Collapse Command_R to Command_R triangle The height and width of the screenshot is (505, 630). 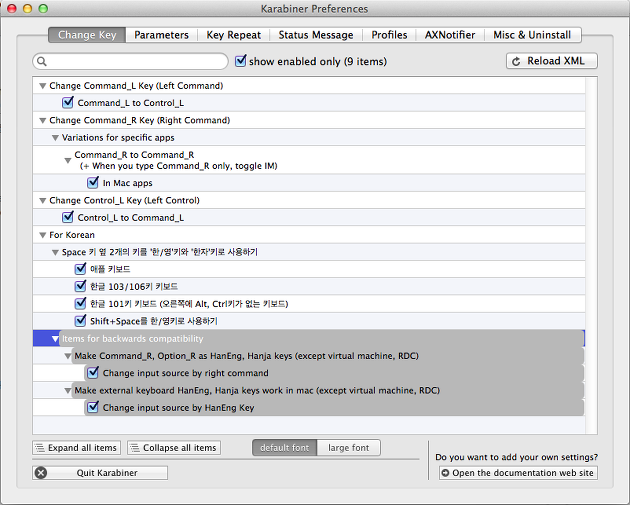(68, 161)
